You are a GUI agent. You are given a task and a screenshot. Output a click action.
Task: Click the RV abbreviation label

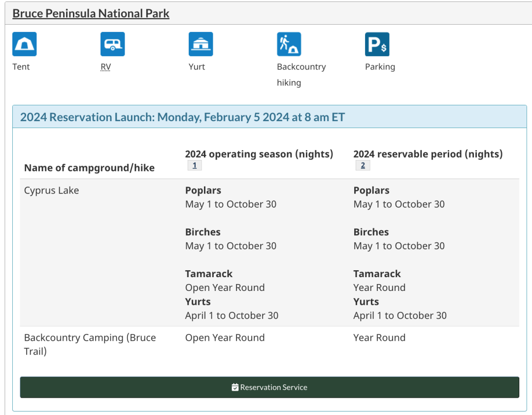[105, 67]
